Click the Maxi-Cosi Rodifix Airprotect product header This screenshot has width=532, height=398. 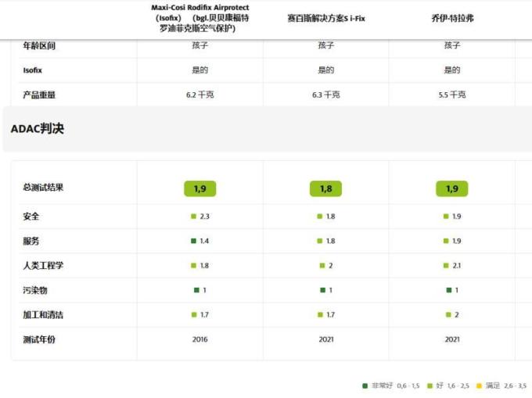[x=199, y=18]
